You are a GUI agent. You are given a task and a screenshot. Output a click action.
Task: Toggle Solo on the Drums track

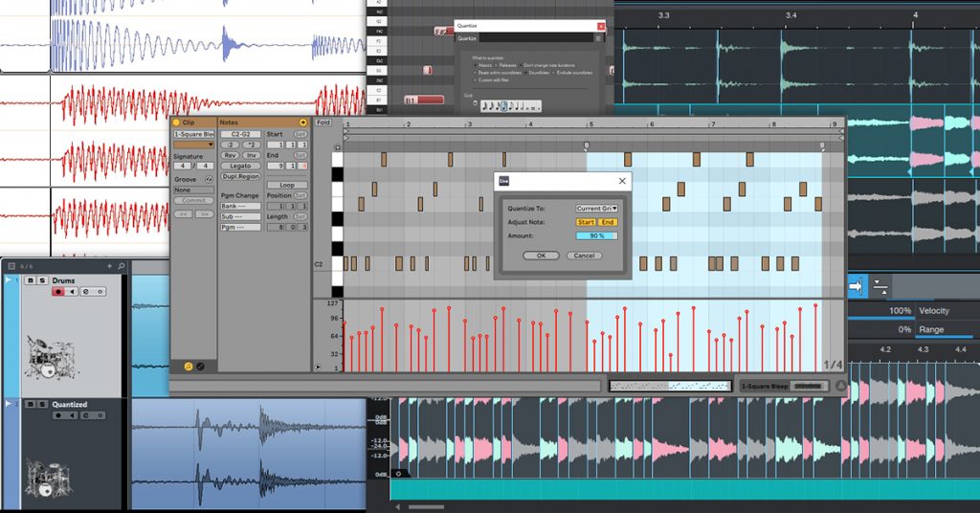pyautogui.click(x=42, y=280)
